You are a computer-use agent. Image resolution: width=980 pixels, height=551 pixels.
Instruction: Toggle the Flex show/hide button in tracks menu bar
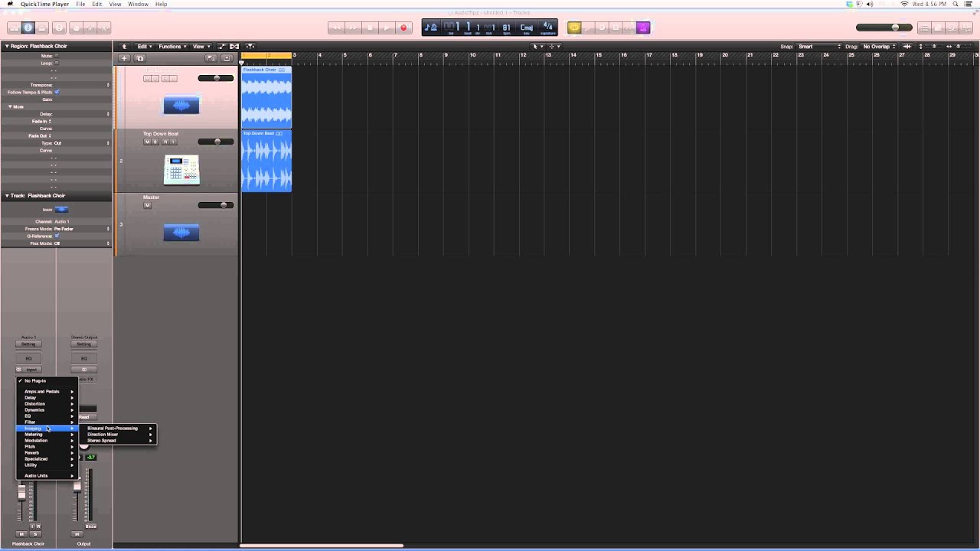(x=234, y=46)
